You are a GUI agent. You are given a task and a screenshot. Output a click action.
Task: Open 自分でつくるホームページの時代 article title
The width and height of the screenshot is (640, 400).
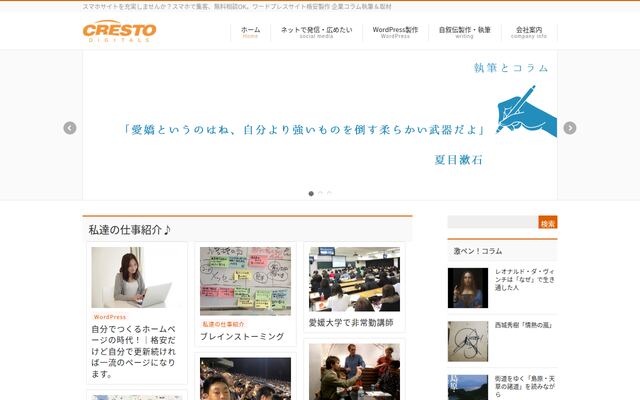[133, 351]
